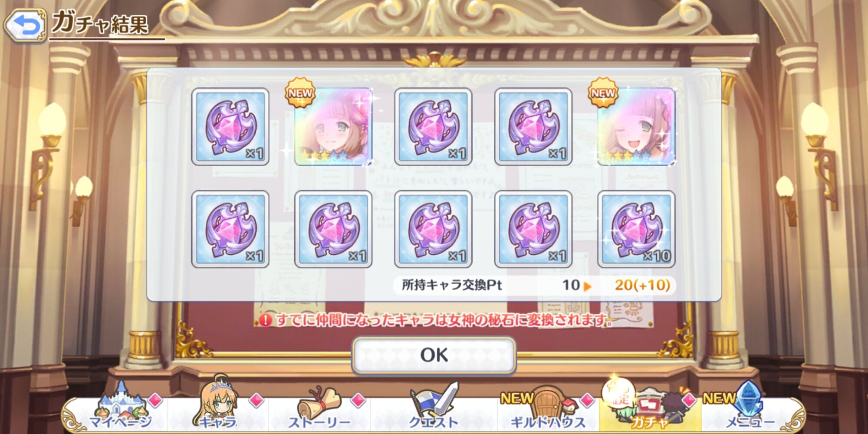Select the winking NEW character card

pos(636,126)
